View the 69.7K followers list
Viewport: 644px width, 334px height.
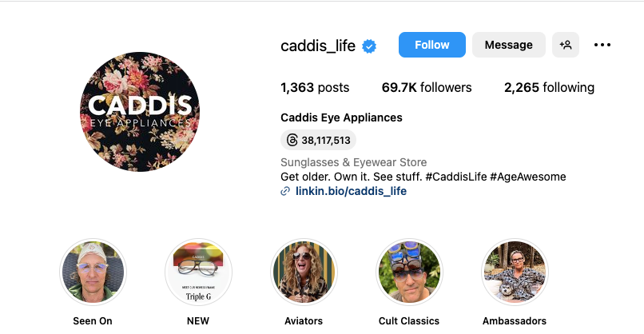point(427,88)
